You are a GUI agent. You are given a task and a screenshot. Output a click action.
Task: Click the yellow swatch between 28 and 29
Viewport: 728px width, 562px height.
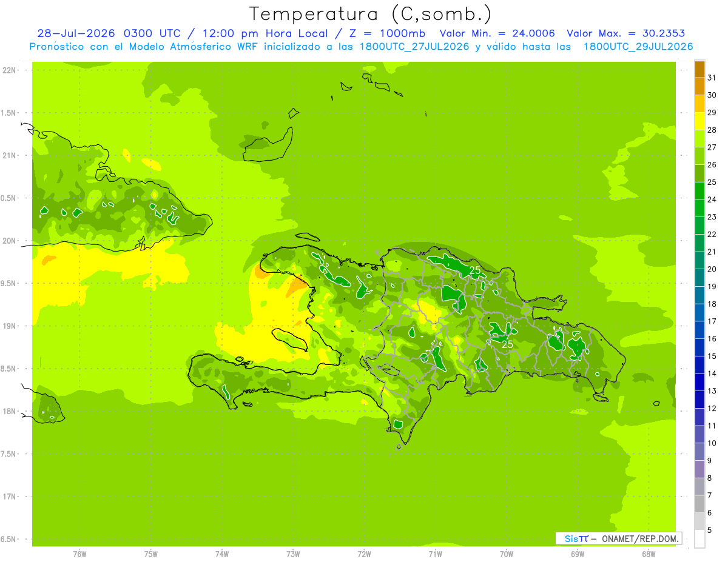coord(699,121)
